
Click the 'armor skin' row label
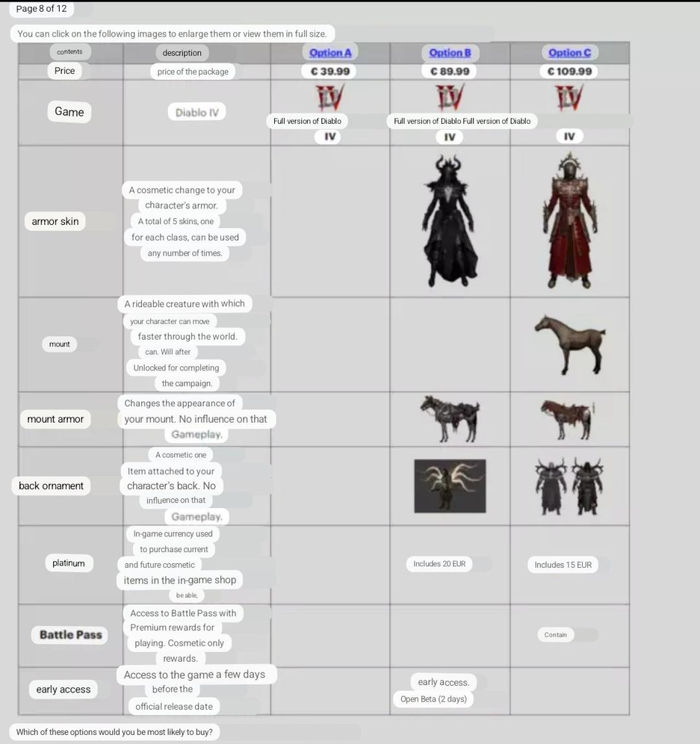click(x=55, y=221)
